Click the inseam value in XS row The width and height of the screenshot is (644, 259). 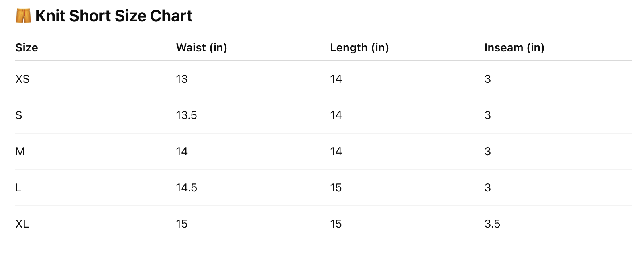pos(488,79)
